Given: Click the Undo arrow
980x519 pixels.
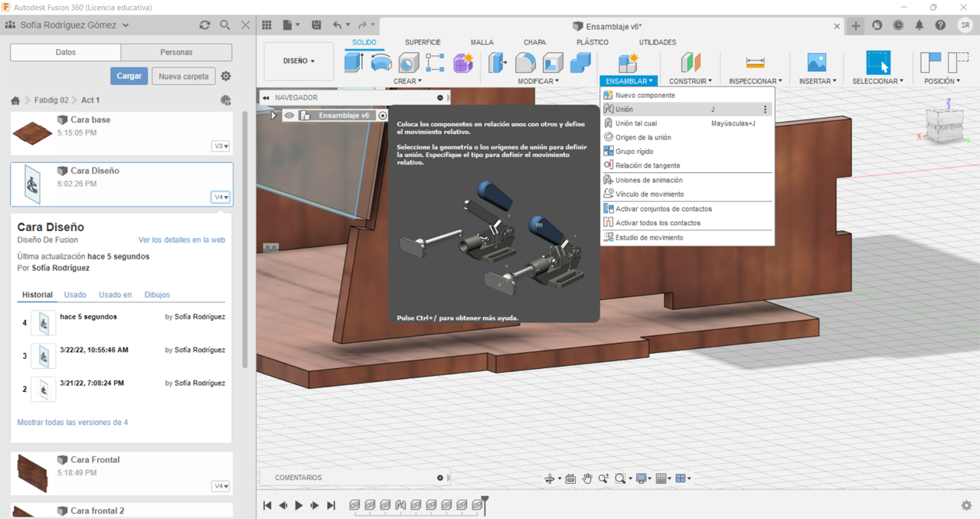Looking at the screenshot, I should 338,25.
